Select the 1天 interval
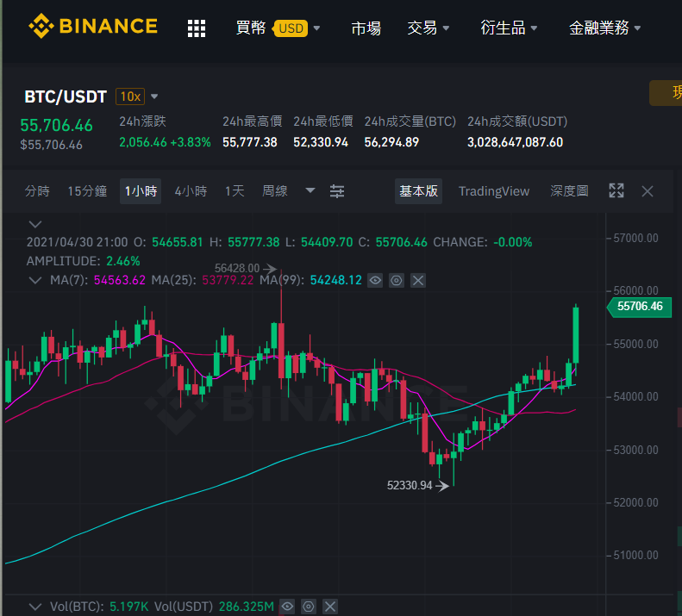The image size is (682, 616). click(x=235, y=191)
